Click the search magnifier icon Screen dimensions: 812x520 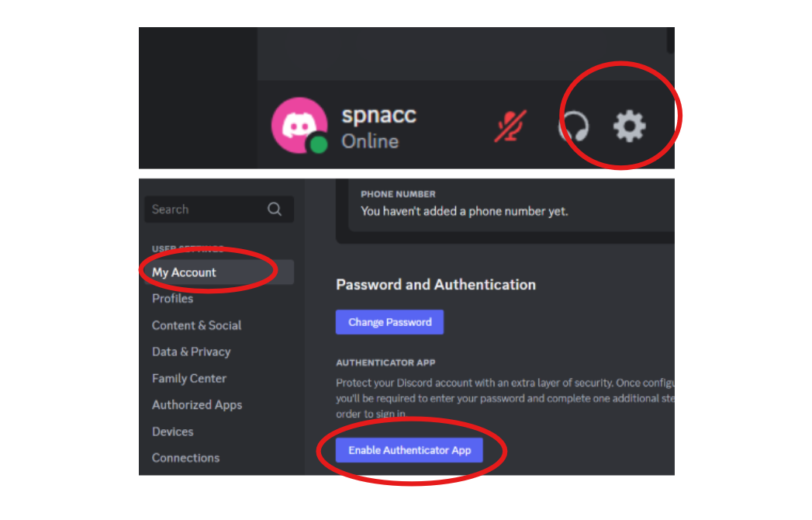click(275, 209)
